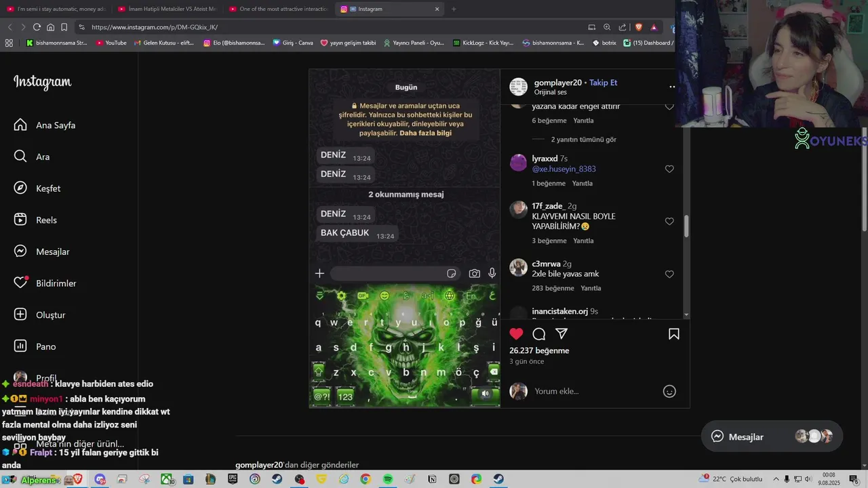The width and height of the screenshot is (868, 488).
Task: Open the post's three-dot options menu
Action: [672, 87]
